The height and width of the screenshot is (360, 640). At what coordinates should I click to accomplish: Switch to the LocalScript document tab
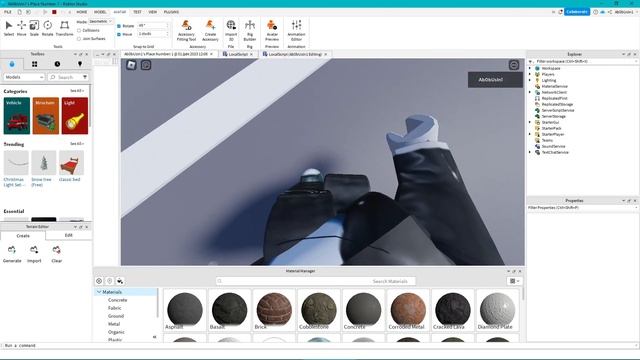tap(238, 54)
